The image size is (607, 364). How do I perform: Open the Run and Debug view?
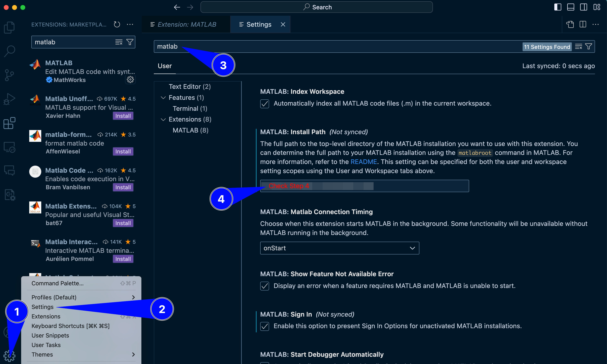(9, 99)
